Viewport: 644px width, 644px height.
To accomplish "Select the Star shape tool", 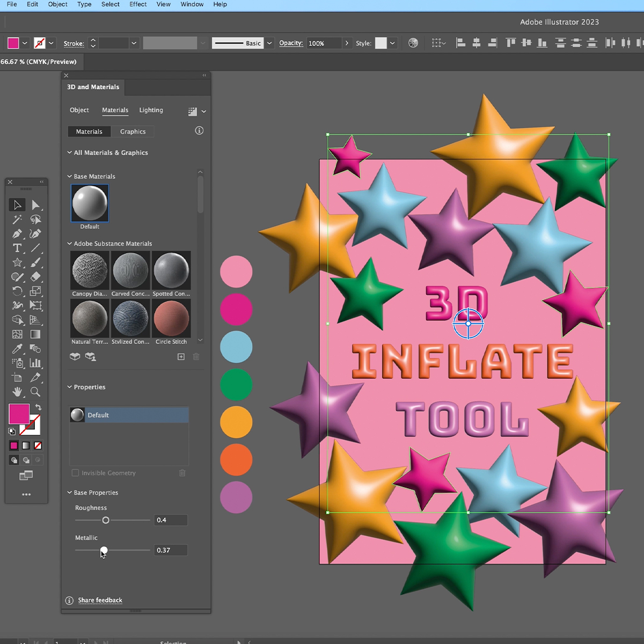I will [x=17, y=262].
